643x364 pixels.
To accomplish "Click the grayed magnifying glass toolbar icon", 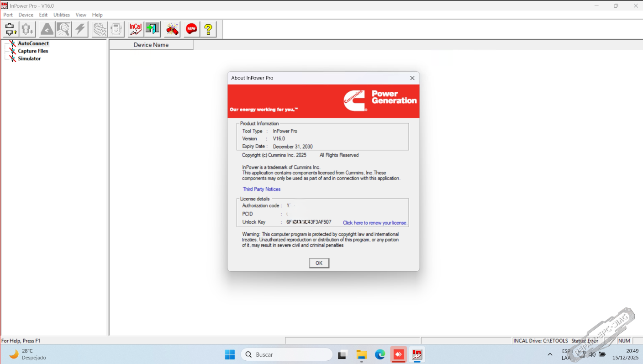I will coord(63,29).
